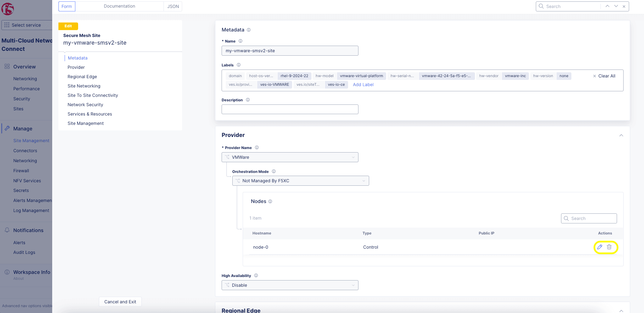Open Audit Logs under Notifications
Image resolution: width=644 pixels, height=313 pixels.
(24, 252)
